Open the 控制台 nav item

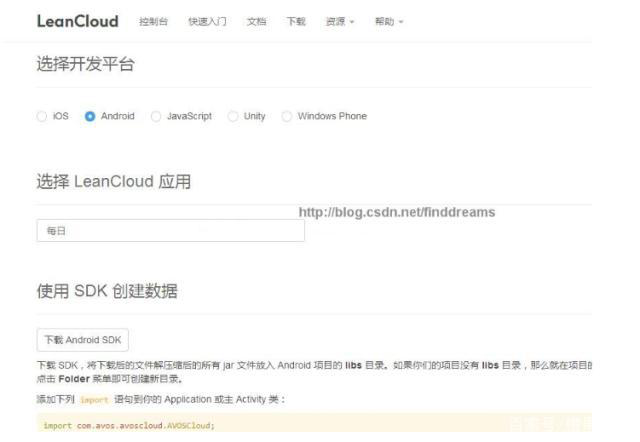[153, 21]
